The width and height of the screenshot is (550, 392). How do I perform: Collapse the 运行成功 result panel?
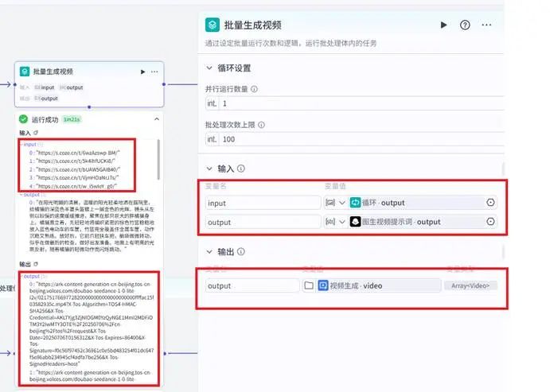tap(157, 119)
